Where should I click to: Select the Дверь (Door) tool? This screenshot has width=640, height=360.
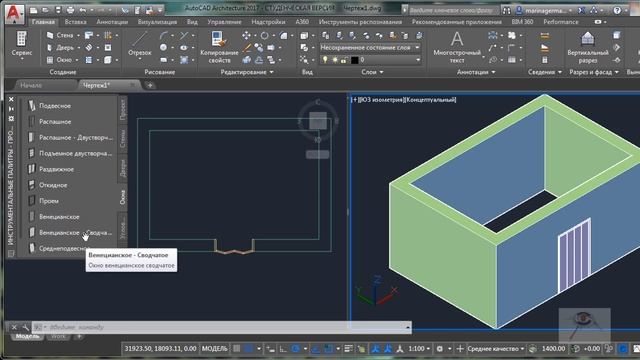click(x=60, y=48)
